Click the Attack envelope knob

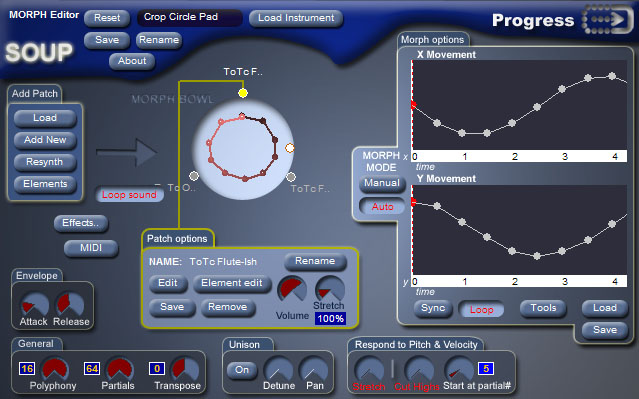pos(35,304)
